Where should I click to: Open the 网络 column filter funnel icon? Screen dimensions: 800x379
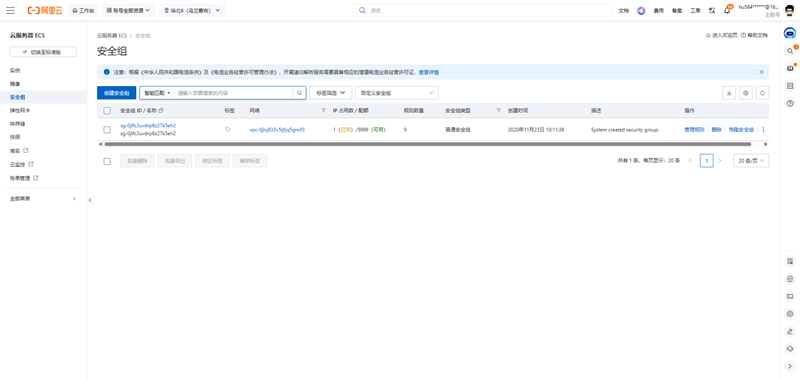[323, 111]
